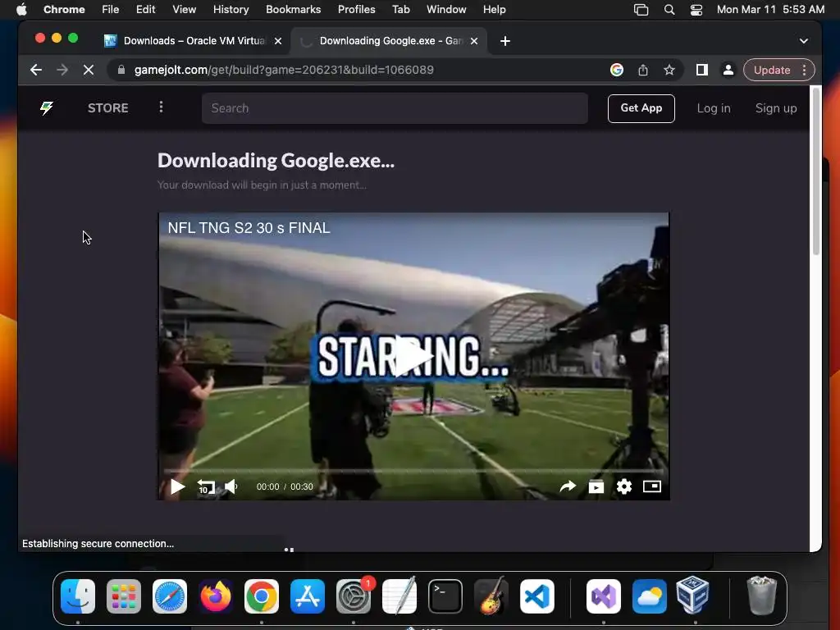The width and height of the screenshot is (840, 630).
Task: Click the browser forward arrow
Action: click(62, 70)
